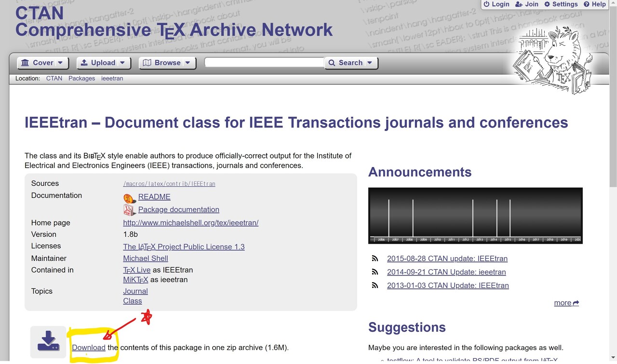Open Help at the top right
This screenshot has width=617, height=364.
[x=595, y=4]
